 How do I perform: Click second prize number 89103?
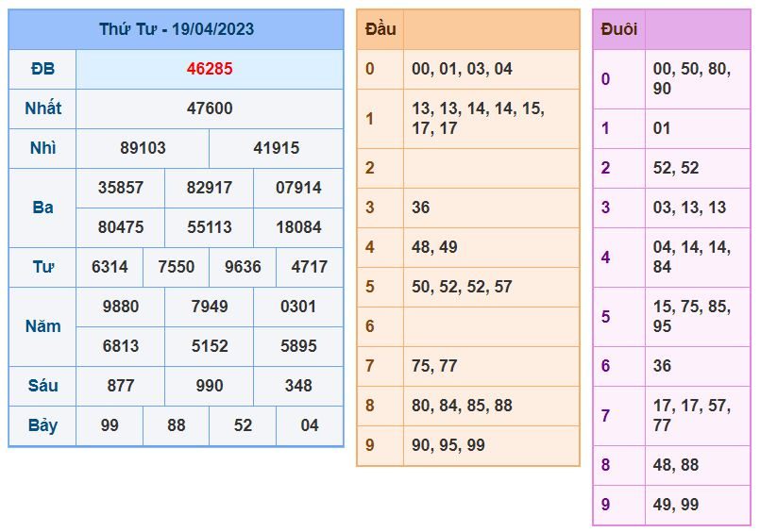tap(143, 148)
